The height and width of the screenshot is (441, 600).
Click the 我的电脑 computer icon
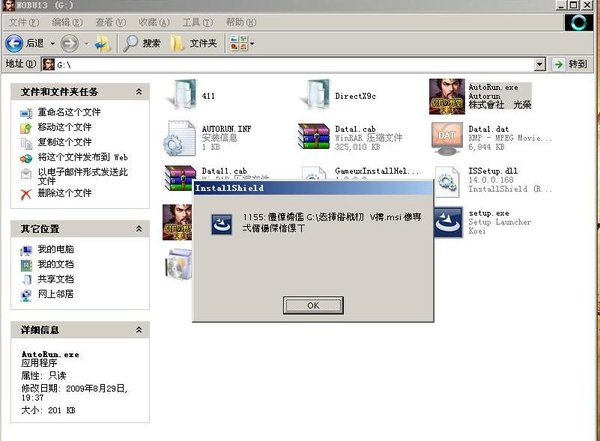[x=26, y=251]
